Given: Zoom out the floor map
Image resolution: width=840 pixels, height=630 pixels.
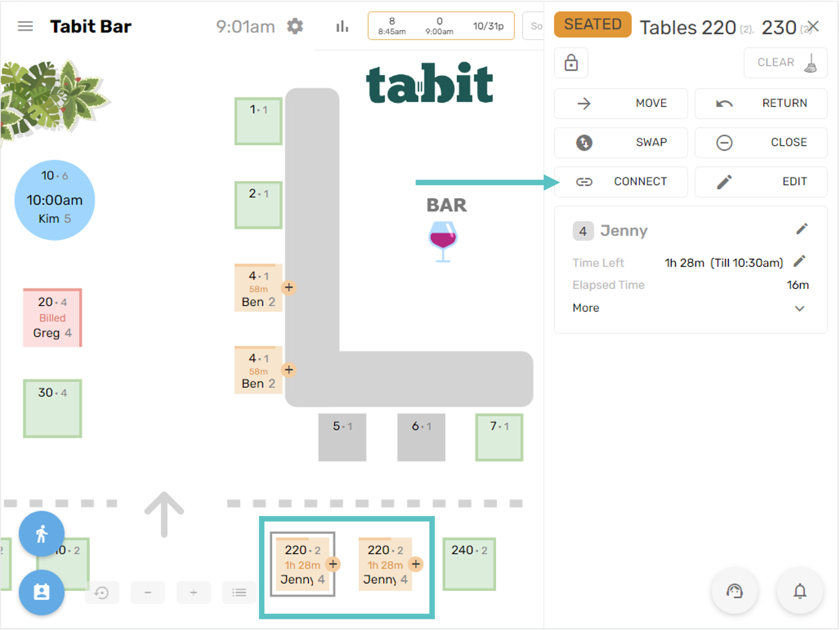Looking at the screenshot, I should coord(148,593).
